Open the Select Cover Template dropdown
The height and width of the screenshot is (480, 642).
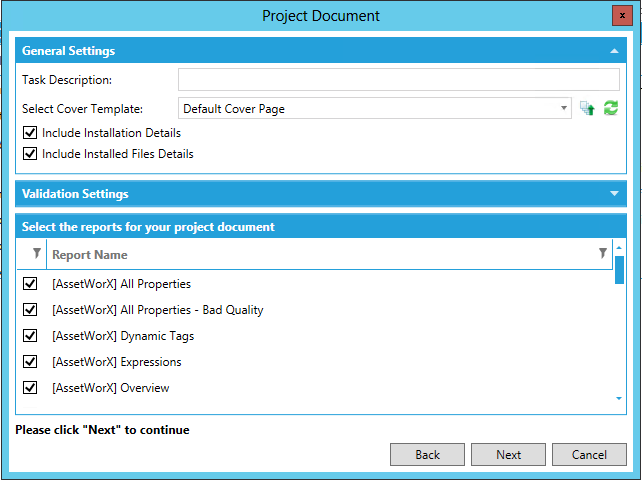click(x=564, y=108)
